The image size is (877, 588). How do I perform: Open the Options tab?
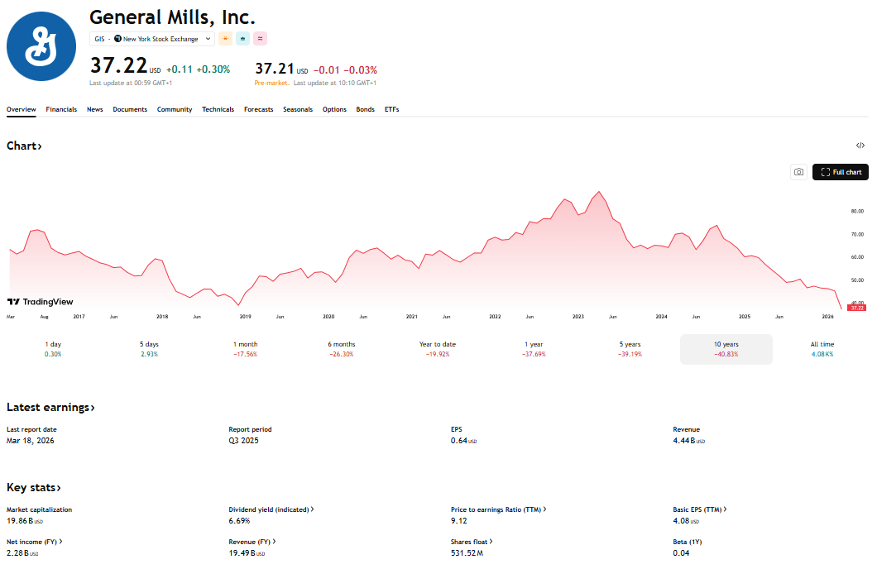click(334, 109)
